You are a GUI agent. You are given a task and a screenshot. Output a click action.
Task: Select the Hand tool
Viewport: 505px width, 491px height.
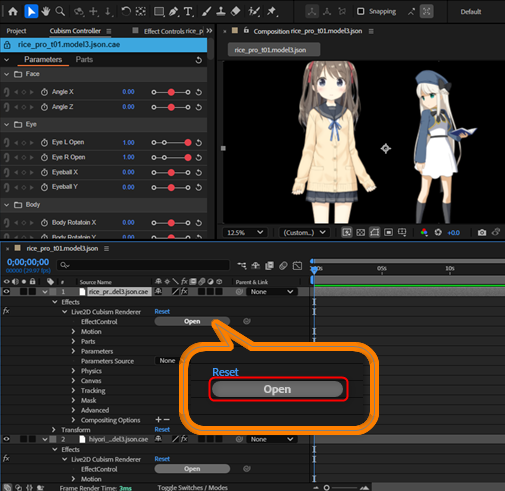[46, 12]
